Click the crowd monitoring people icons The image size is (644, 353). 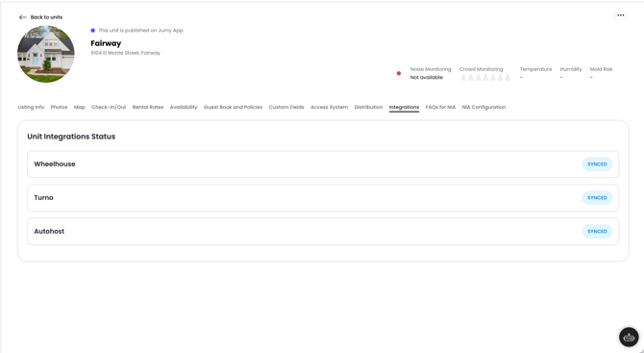click(x=485, y=78)
